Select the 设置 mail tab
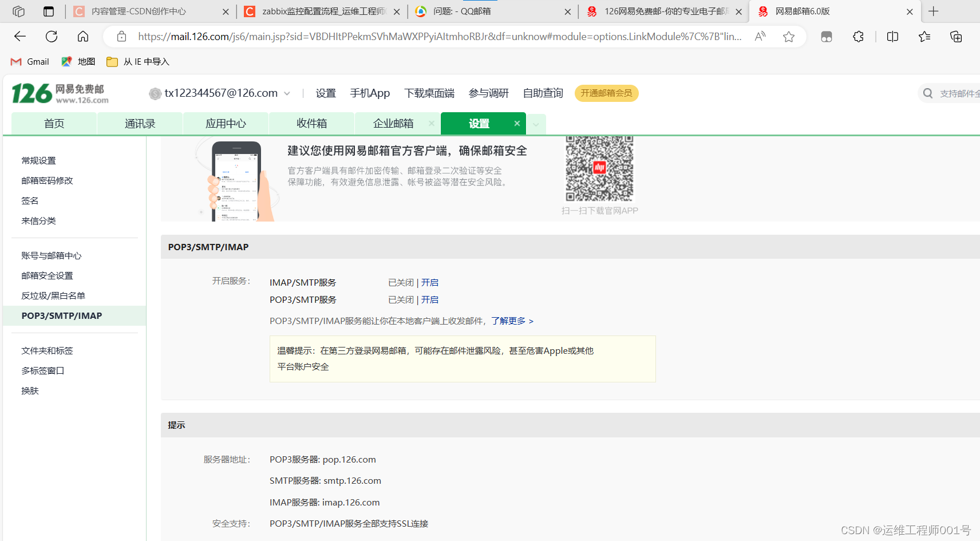980x541 pixels. pyautogui.click(x=479, y=124)
